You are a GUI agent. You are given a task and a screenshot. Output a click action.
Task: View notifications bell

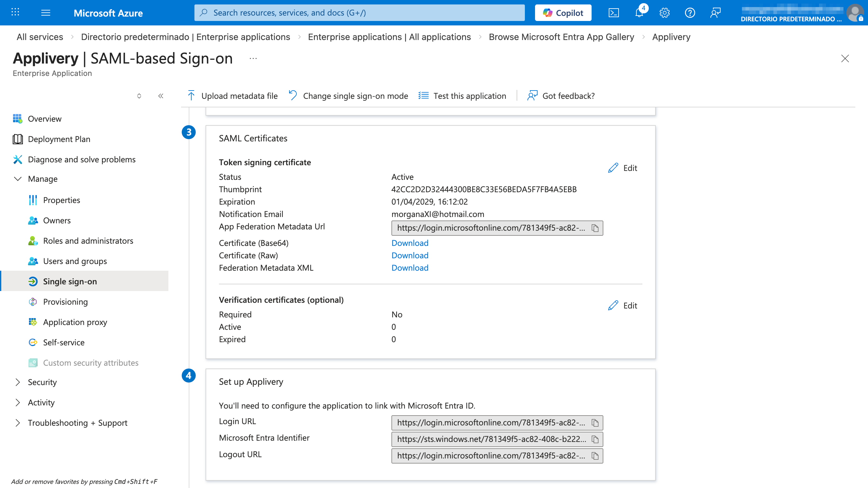(x=639, y=12)
